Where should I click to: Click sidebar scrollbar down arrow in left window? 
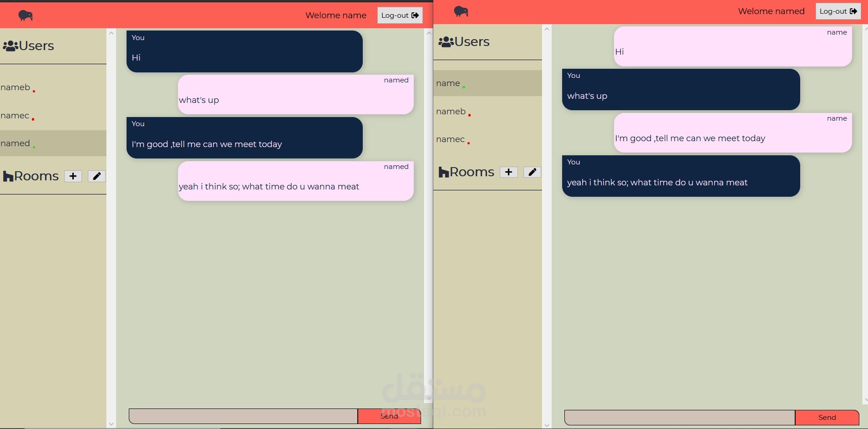coord(111,424)
